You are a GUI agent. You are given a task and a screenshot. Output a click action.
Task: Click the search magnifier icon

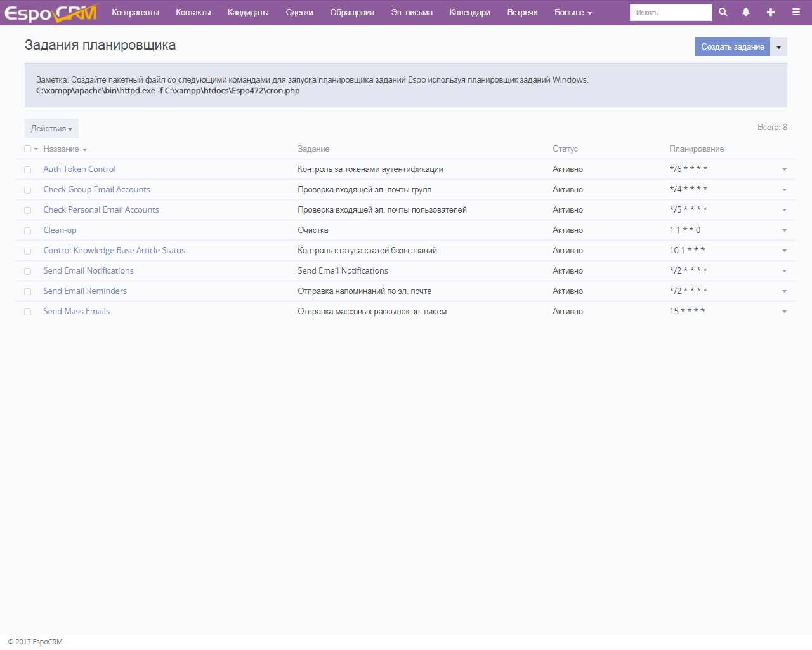point(723,12)
